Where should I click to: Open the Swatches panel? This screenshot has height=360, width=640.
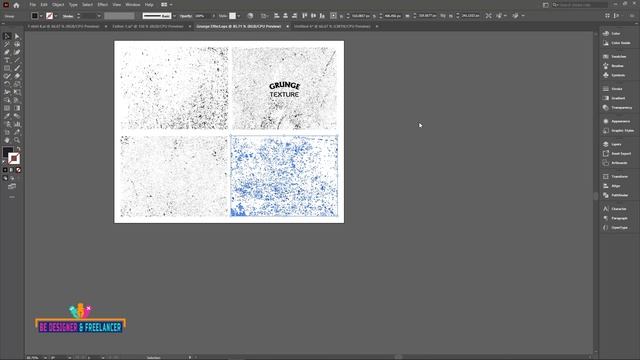tap(614, 56)
